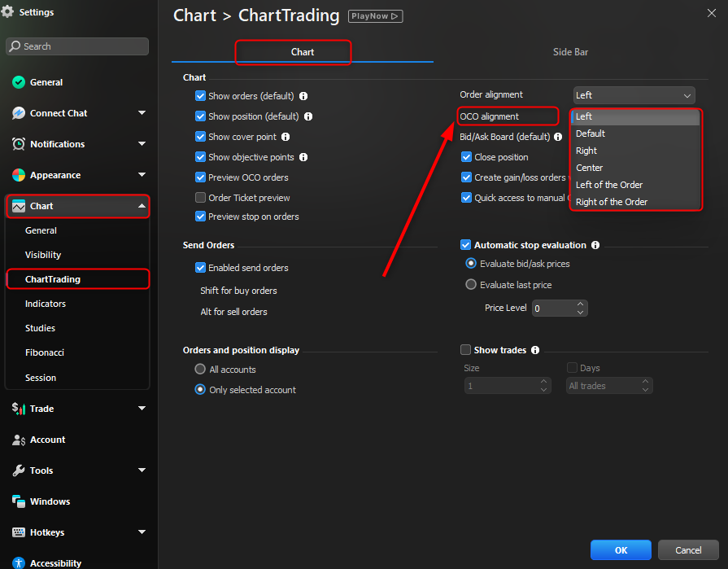Click info icon beside Show objective points
Screen dimensions: 728x569
click(303, 157)
